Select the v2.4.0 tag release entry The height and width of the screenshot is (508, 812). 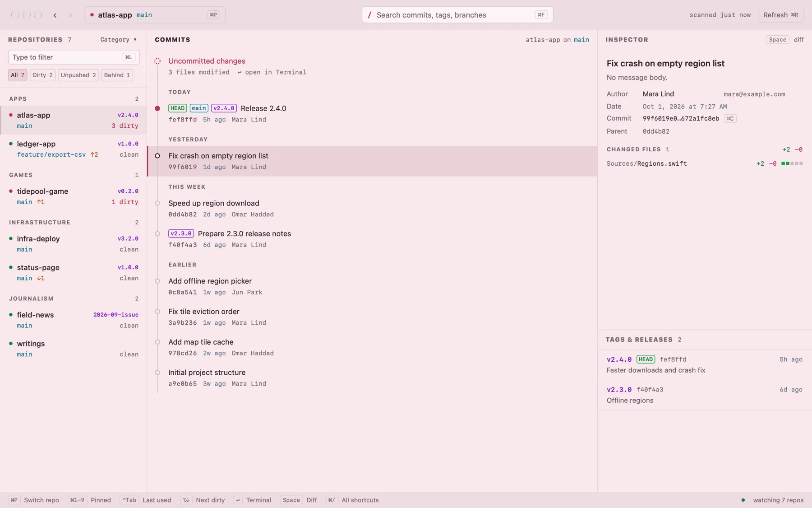[x=705, y=365]
